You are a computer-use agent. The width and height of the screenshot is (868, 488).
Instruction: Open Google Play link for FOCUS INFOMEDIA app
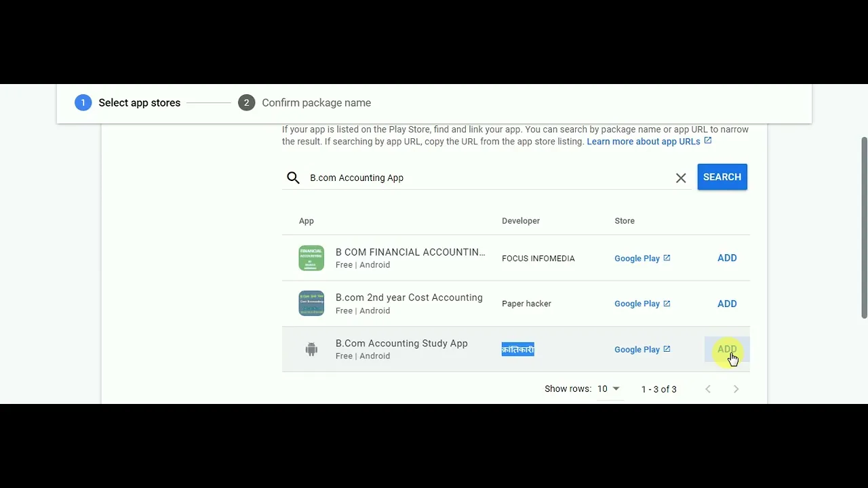[x=637, y=258]
